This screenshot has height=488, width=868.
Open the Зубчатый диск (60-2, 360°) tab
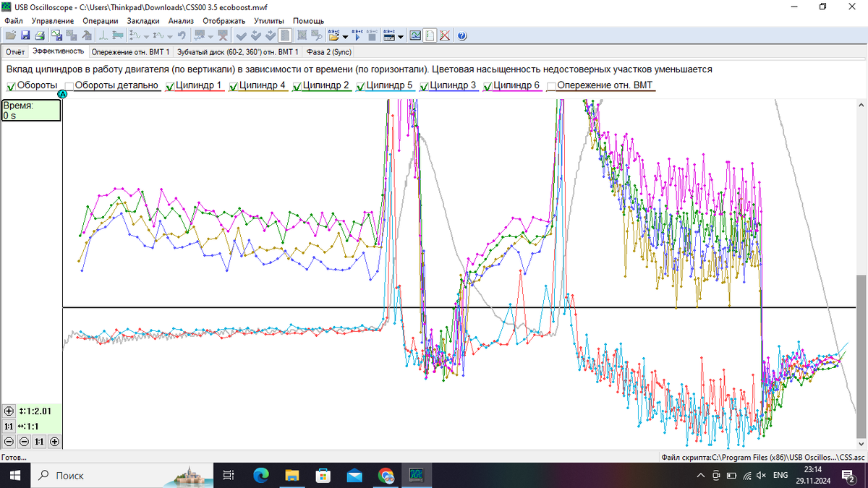[x=238, y=52]
